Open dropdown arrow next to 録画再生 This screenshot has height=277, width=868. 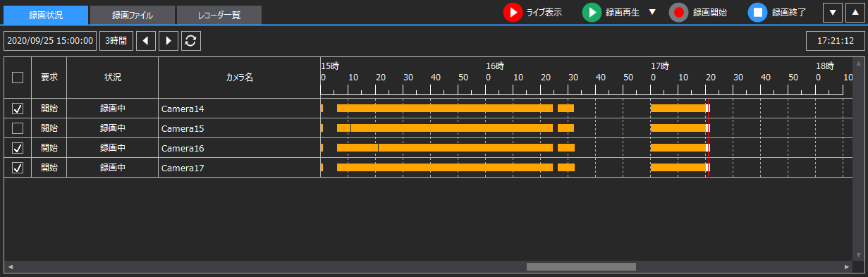pos(652,12)
